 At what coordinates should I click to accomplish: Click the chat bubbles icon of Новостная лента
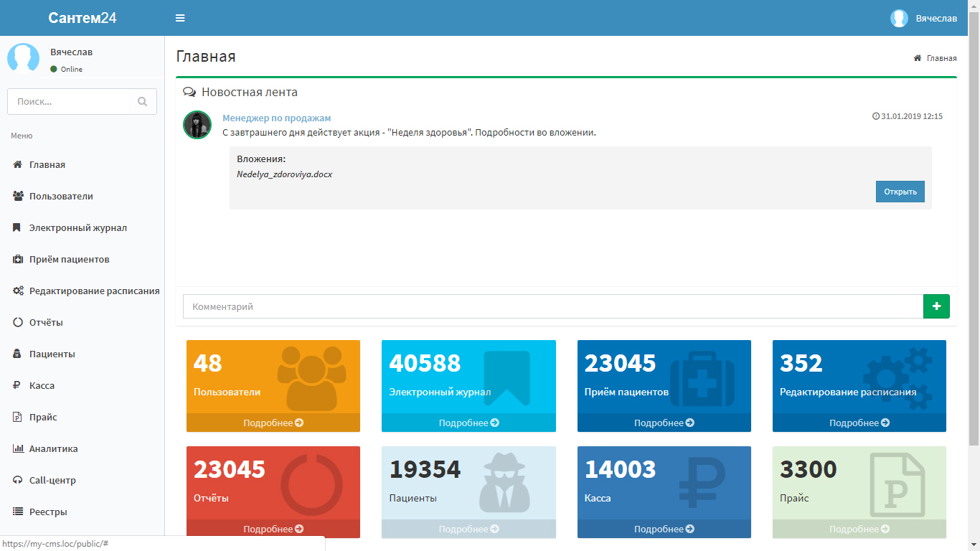click(x=189, y=92)
